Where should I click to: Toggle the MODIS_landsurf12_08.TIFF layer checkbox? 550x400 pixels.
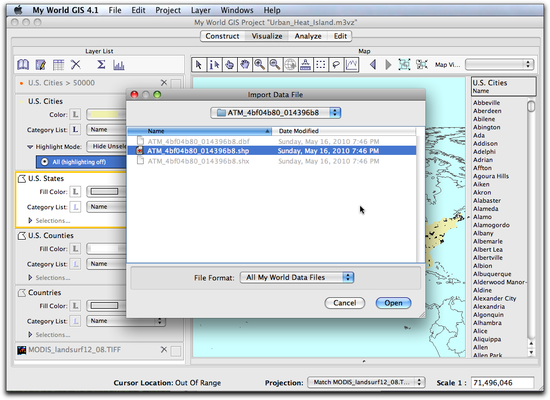coord(176,351)
